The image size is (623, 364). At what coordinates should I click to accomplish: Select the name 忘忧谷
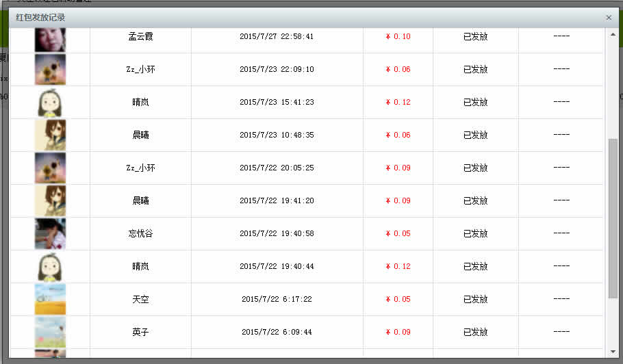[140, 233]
